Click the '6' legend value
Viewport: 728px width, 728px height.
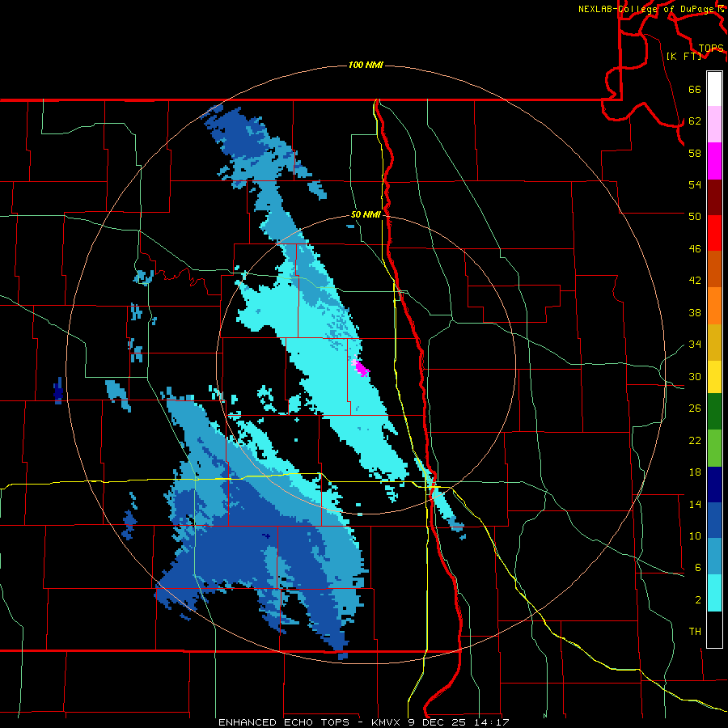point(697,568)
